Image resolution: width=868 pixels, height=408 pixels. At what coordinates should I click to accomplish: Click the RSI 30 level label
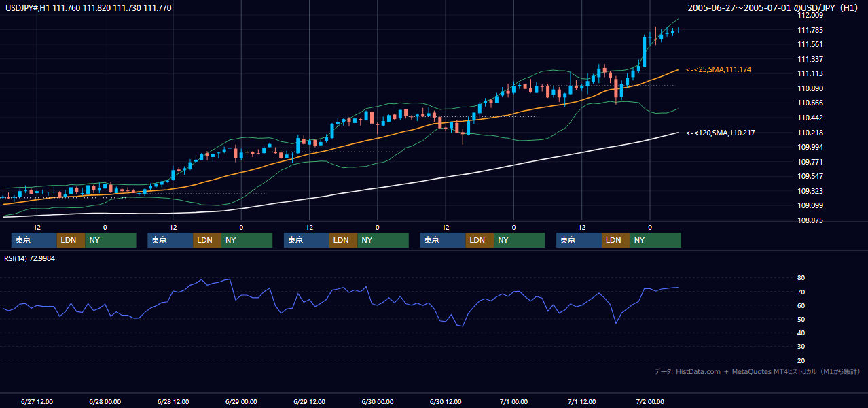pos(801,347)
